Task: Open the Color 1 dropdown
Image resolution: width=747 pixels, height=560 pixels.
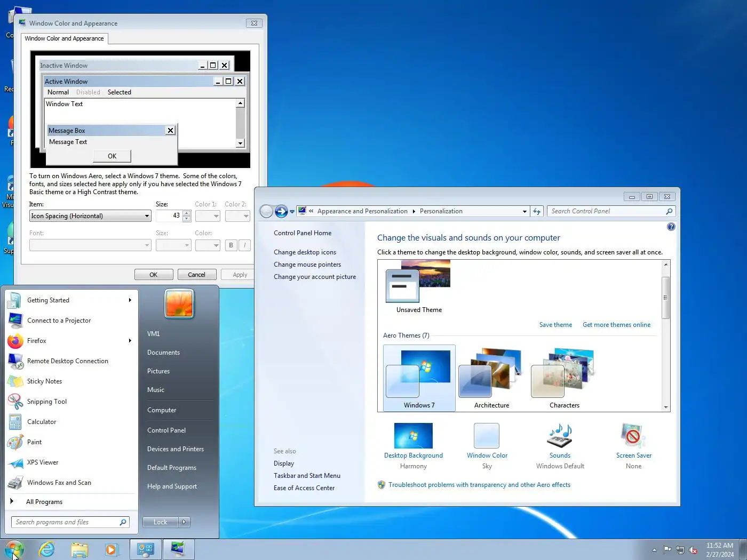Action: 208,216
